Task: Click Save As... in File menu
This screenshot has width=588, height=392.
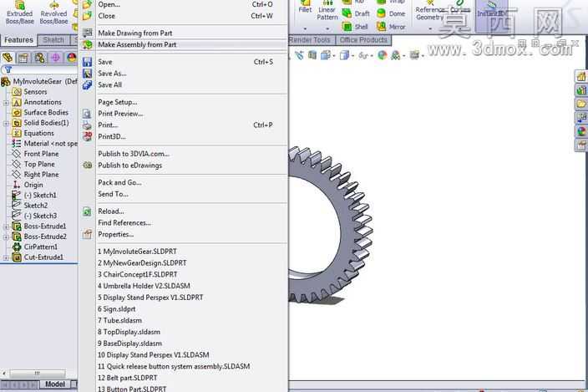Action: click(185, 74)
